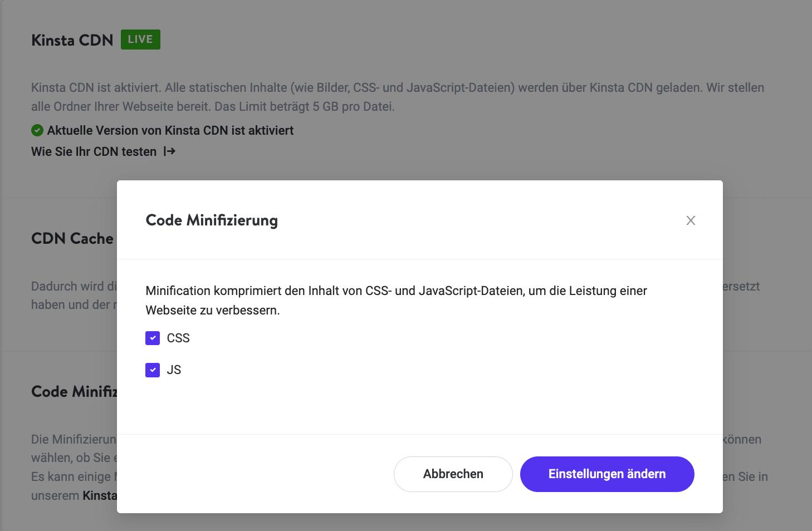Uncheck the JS minification checkbox

click(153, 370)
